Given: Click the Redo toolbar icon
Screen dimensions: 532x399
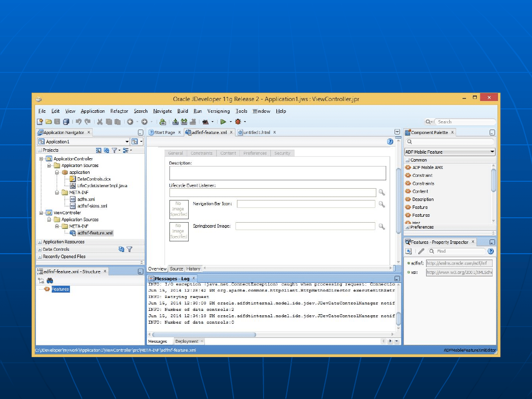Looking at the screenshot, I should [88, 122].
